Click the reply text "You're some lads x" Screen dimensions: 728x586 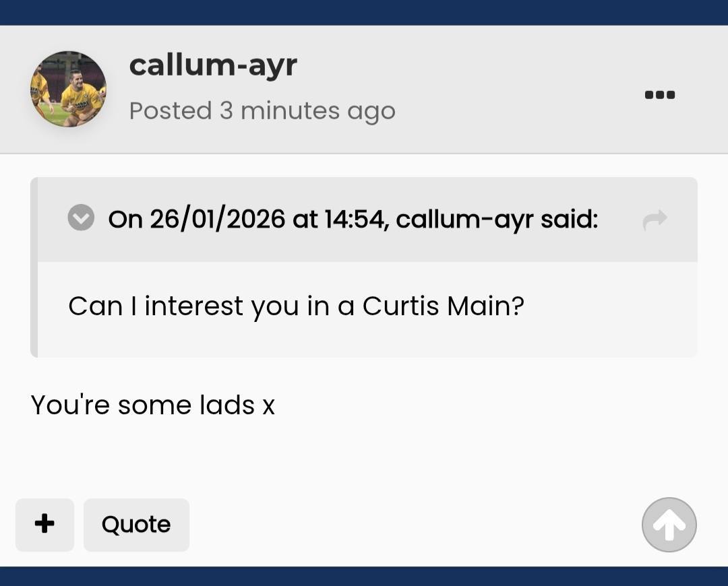click(153, 405)
